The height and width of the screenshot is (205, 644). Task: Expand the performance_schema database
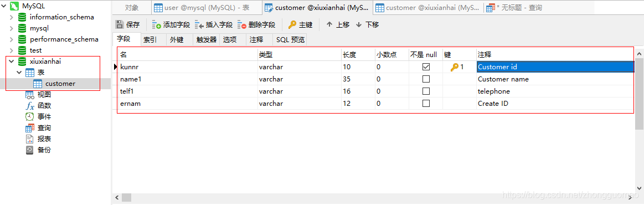coord(12,39)
